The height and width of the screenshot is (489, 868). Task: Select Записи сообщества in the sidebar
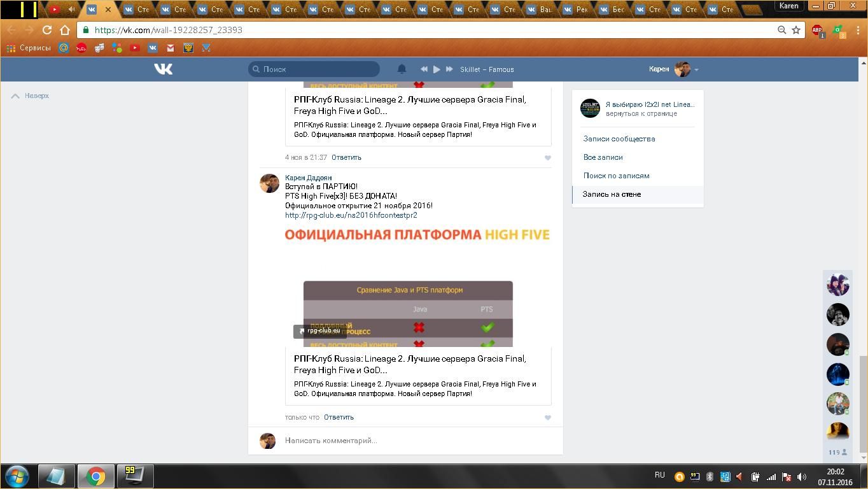click(x=619, y=139)
